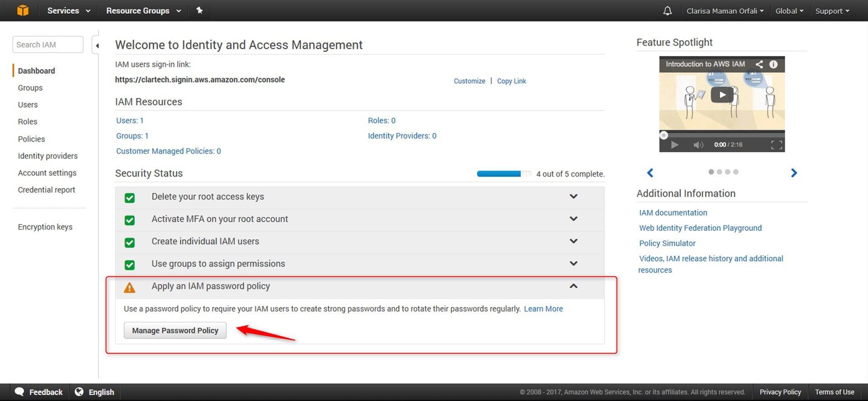Open Policy Simulator link
The height and width of the screenshot is (401, 868).
point(667,243)
